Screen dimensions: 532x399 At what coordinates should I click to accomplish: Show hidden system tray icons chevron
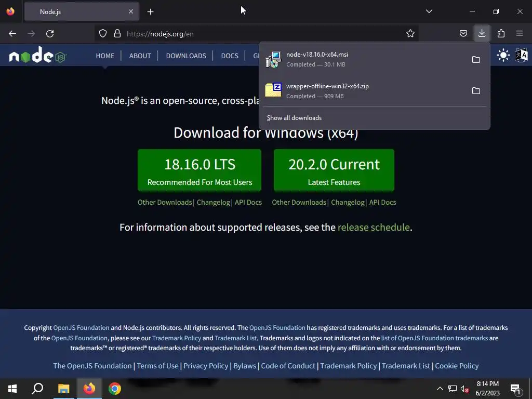point(440,389)
